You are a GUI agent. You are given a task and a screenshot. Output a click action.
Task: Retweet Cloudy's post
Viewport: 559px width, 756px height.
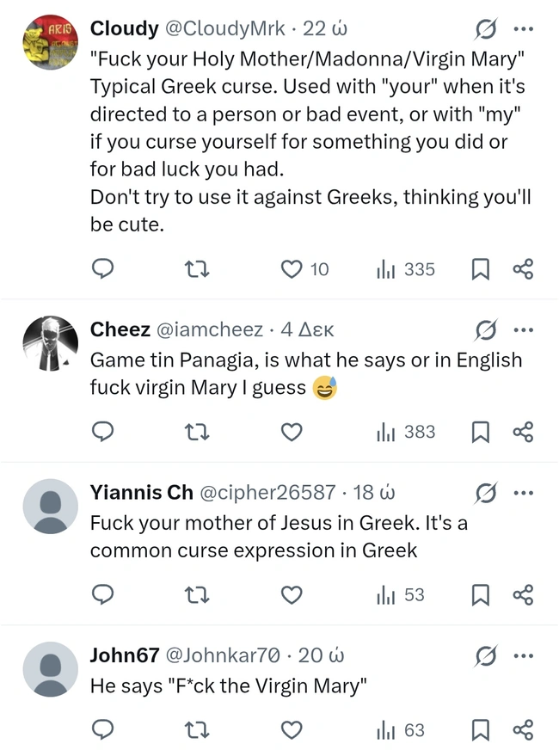click(x=198, y=269)
